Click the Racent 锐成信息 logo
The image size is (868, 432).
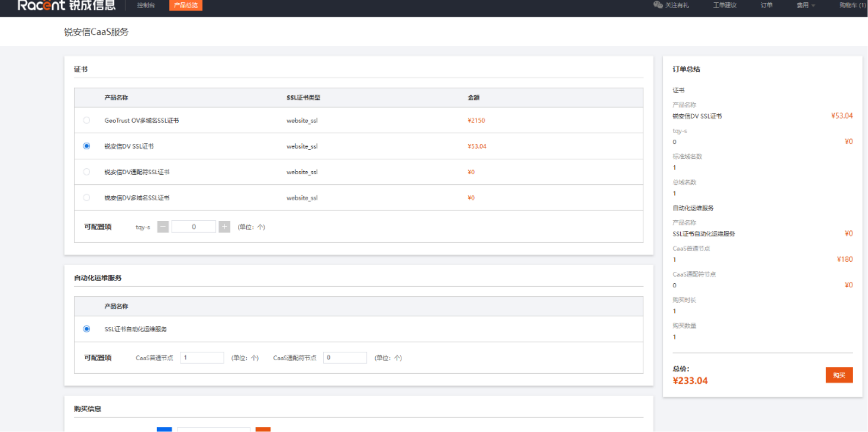coord(66,5)
